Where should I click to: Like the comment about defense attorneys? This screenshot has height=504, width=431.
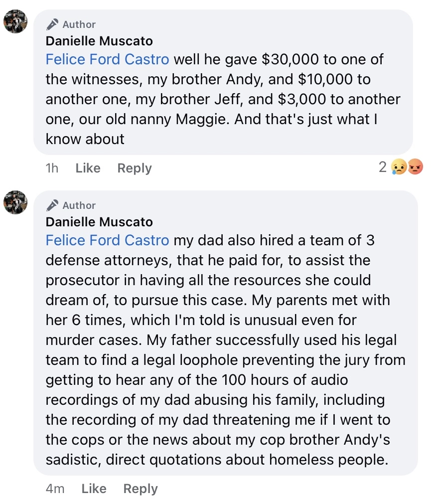coord(94,489)
